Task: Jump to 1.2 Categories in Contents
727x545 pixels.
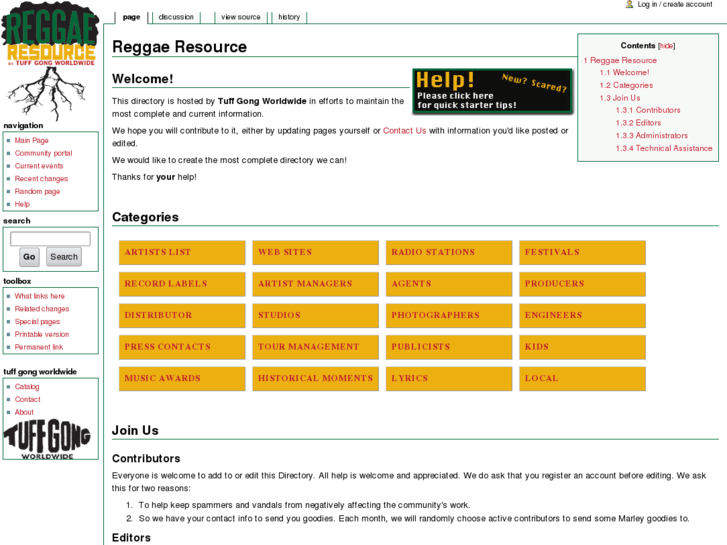Action: (x=626, y=85)
